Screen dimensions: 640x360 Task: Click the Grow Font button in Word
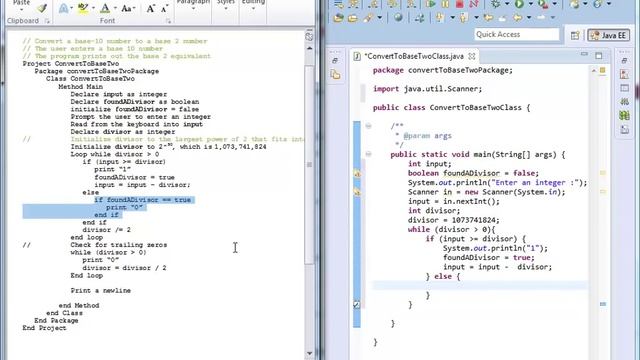[x=151, y=8]
